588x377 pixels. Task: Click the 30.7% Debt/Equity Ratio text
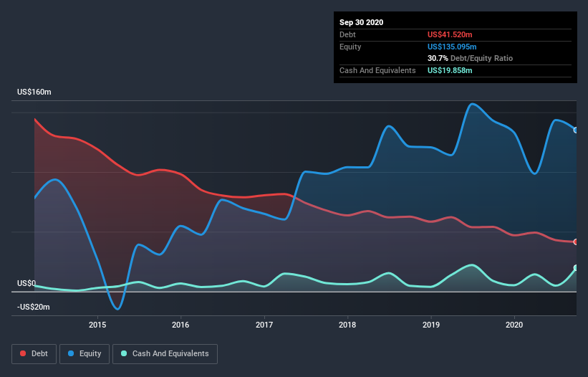(471, 58)
